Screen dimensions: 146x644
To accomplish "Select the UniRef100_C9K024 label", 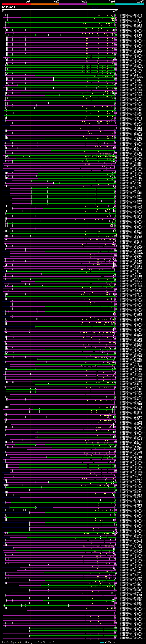I will pos(131,206).
